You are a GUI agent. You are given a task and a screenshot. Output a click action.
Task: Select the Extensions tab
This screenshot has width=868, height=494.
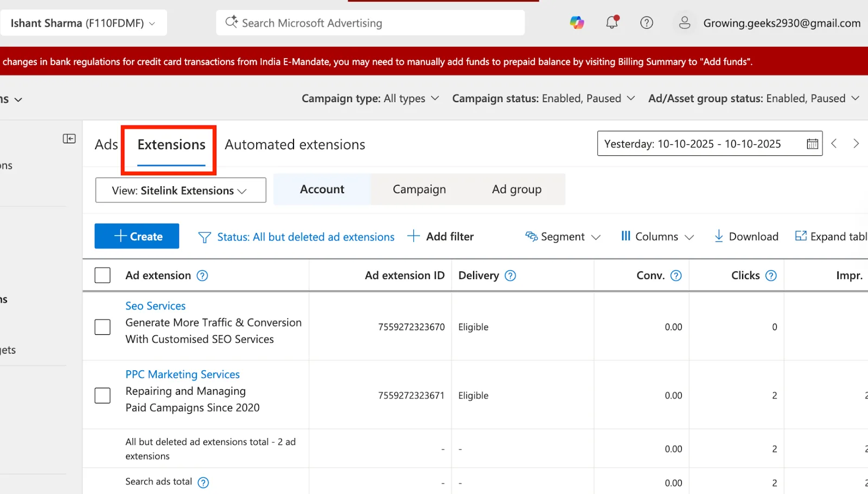[x=171, y=144]
